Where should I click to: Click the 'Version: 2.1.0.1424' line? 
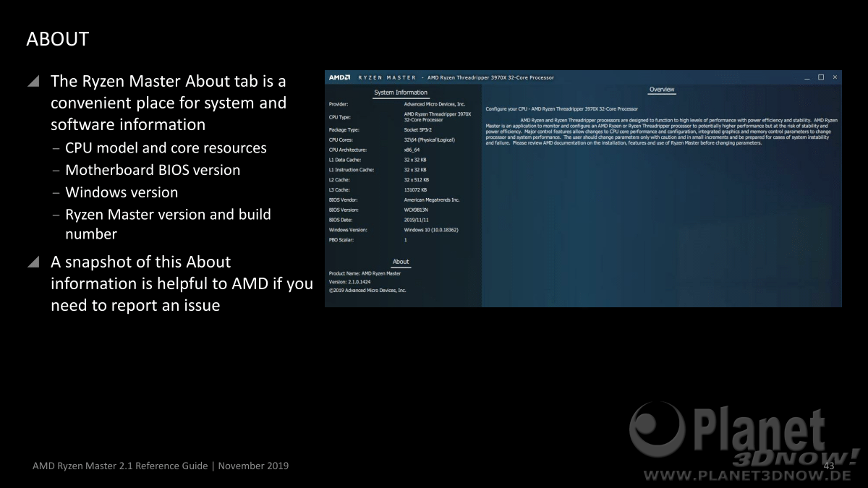(x=350, y=282)
